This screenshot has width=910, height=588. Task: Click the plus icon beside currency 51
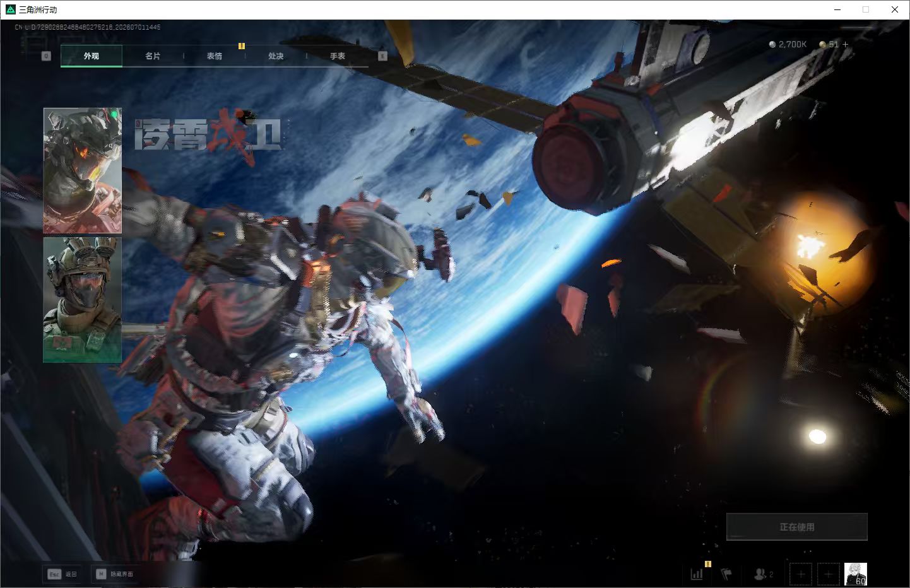tap(846, 44)
